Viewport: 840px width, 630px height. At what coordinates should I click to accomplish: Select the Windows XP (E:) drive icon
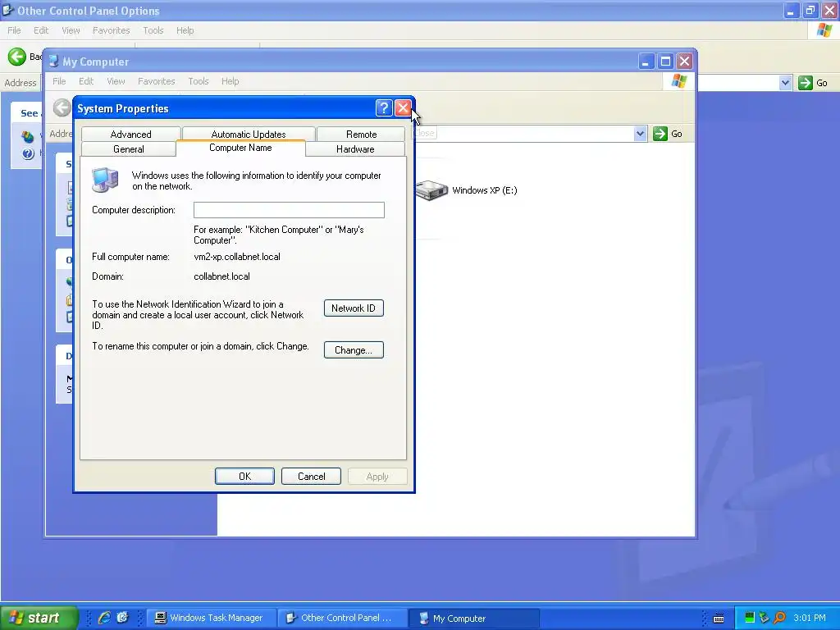pos(431,190)
